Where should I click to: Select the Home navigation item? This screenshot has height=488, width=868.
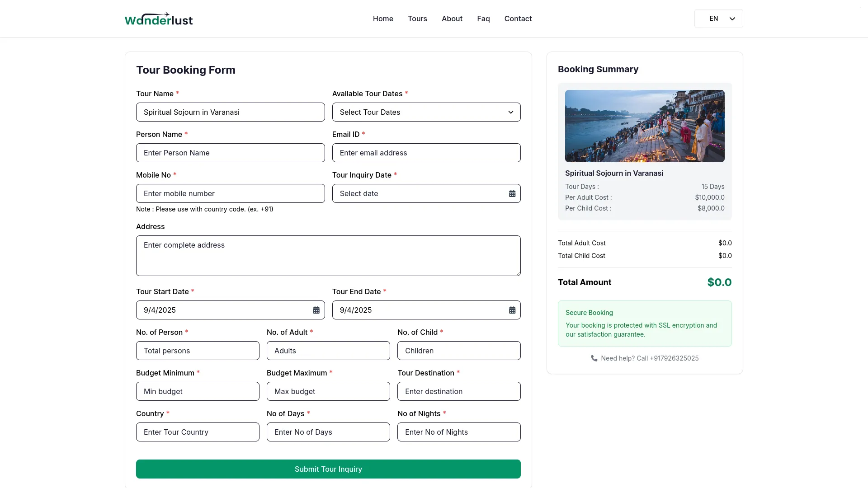pos(382,19)
